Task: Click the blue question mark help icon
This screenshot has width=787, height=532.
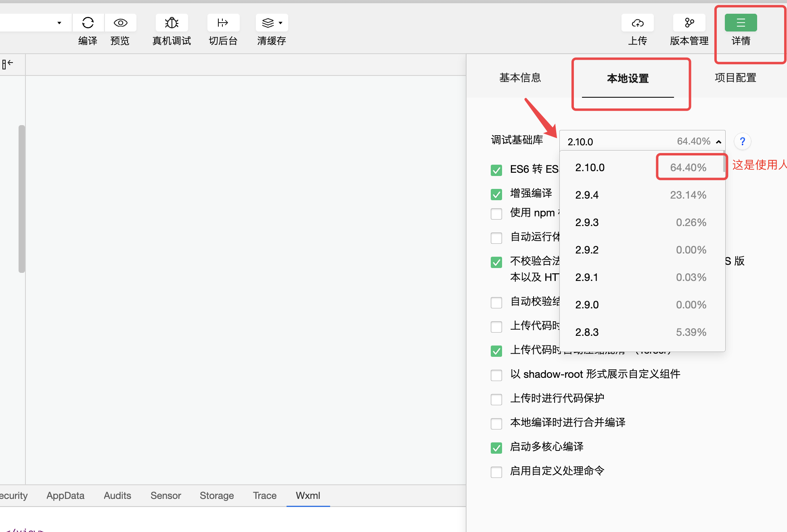Action: pos(742,141)
